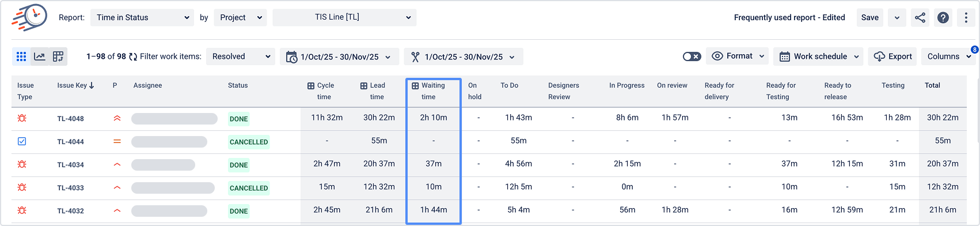Click the task checkbox icon for TL-4044
This screenshot has width=980, height=226.
click(22, 141)
